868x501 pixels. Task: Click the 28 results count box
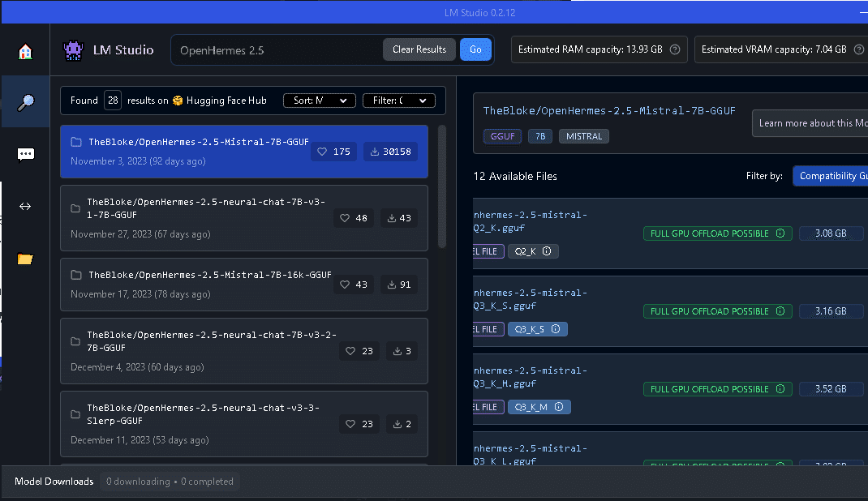(113, 101)
